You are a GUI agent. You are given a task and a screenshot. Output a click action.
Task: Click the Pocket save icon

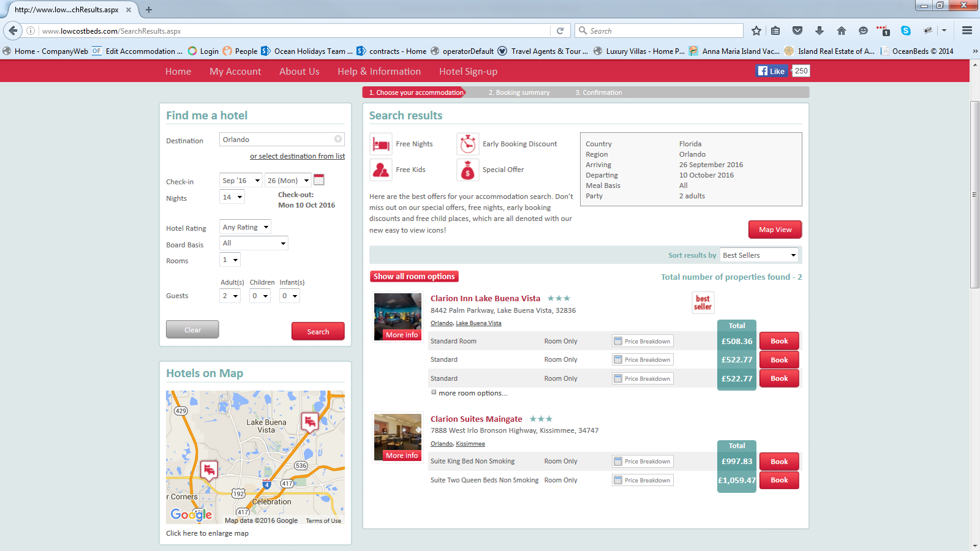tap(797, 31)
